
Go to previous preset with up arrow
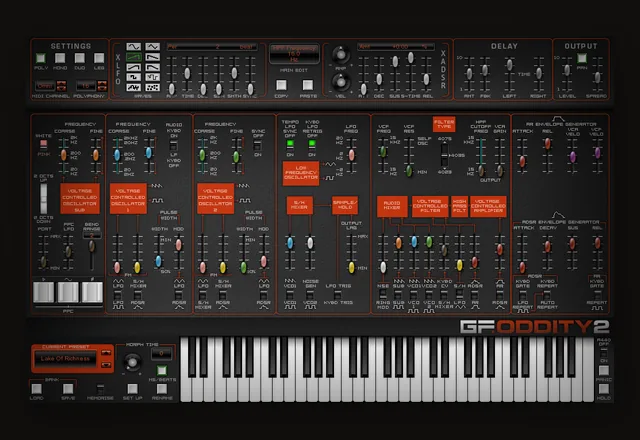click(106, 353)
